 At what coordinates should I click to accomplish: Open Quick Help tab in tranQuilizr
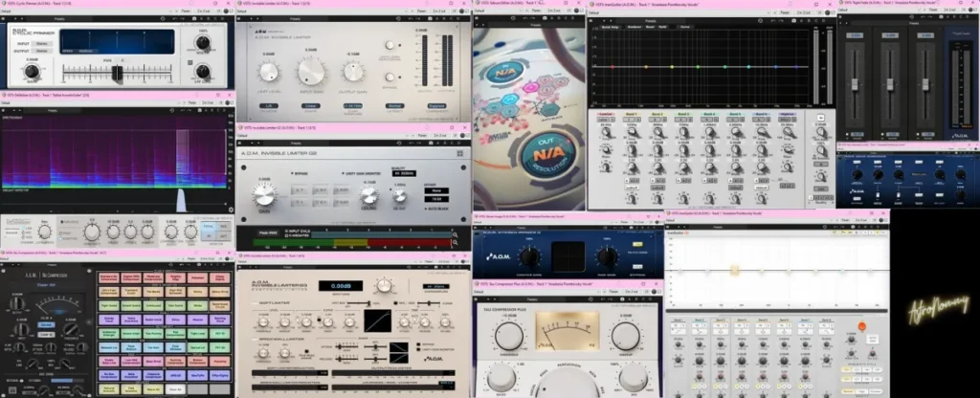tap(610, 27)
